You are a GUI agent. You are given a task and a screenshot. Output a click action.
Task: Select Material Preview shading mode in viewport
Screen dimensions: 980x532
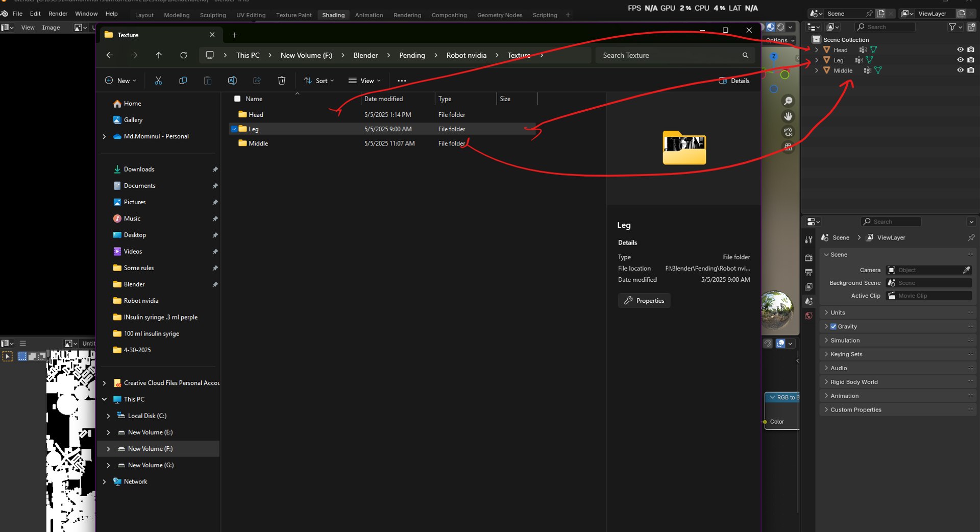pyautogui.click(x=771, y=27)
